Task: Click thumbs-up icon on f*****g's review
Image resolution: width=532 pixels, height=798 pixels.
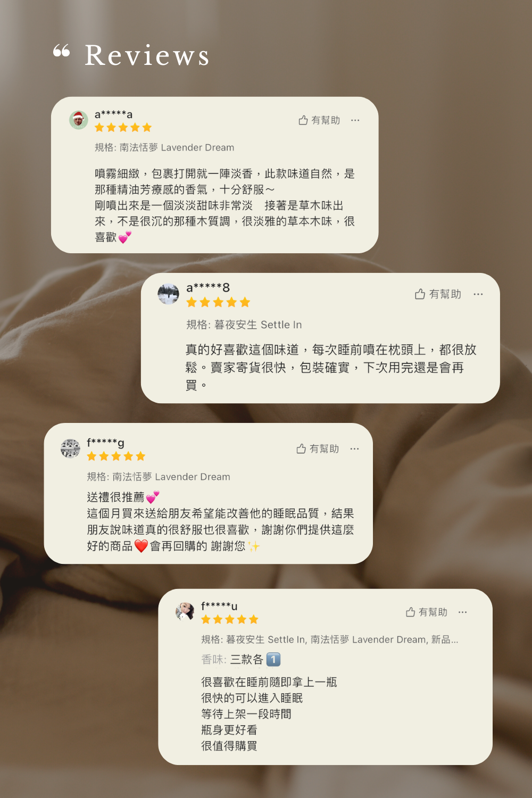Action: click(x=301, y=449)
